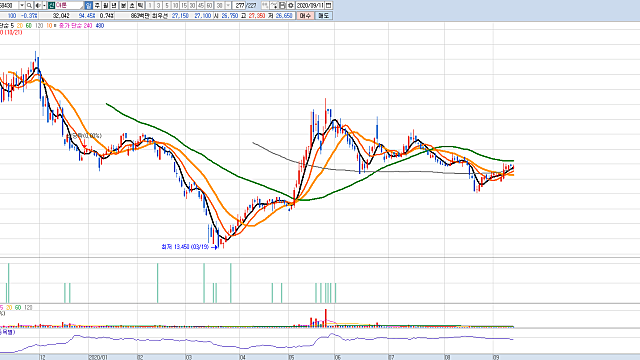Click the stock code input field
This screenshot has width=640, height=360.
tap(9, 5)
